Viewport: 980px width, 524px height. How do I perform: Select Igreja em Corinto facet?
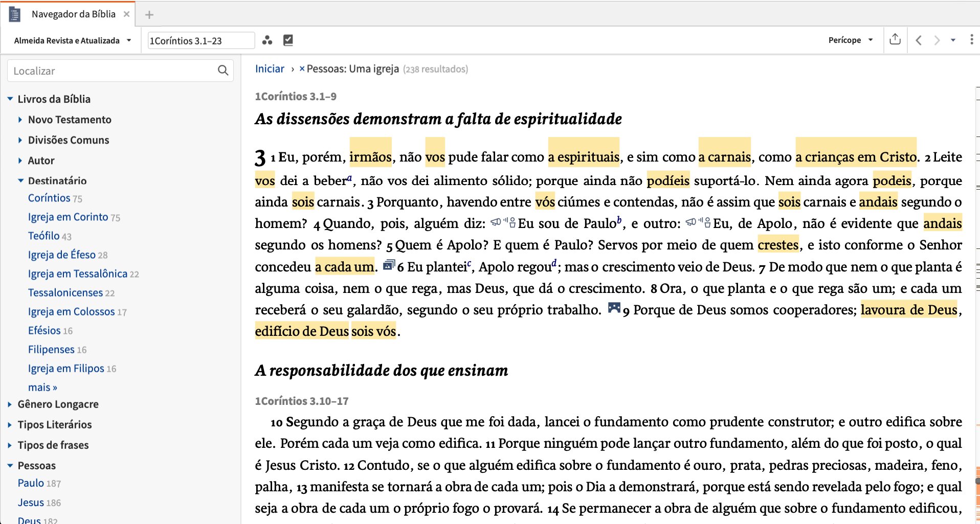coord(74,217)
